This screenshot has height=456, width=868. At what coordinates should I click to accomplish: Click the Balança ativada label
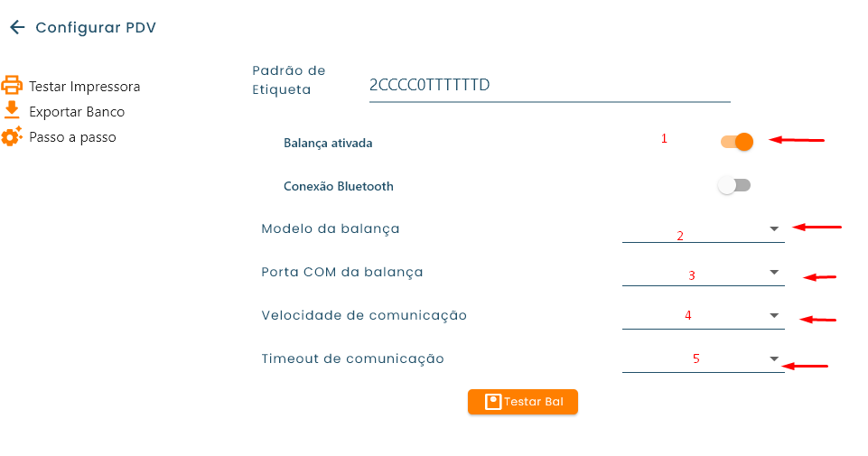[x=328, y=143]
